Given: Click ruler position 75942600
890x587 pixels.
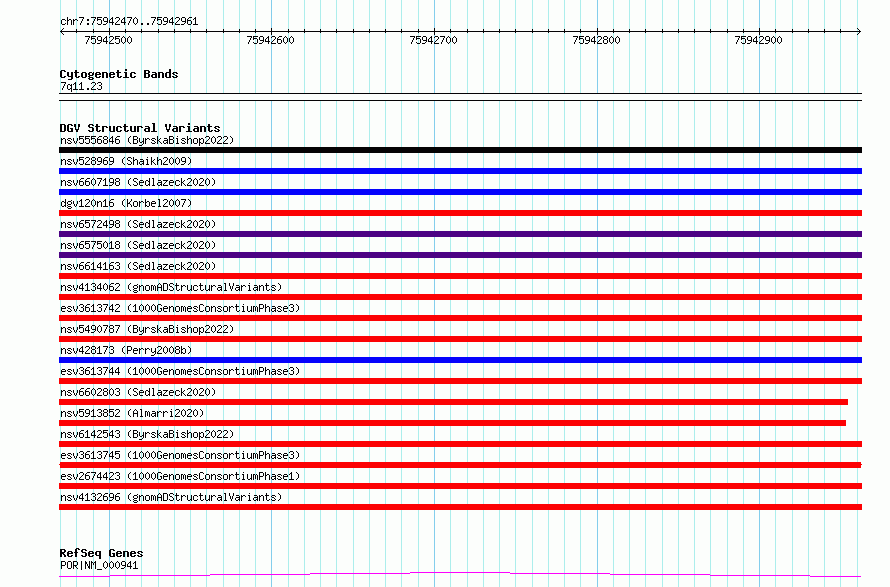Looking at the screenshot, I should (x=271, y=40).
